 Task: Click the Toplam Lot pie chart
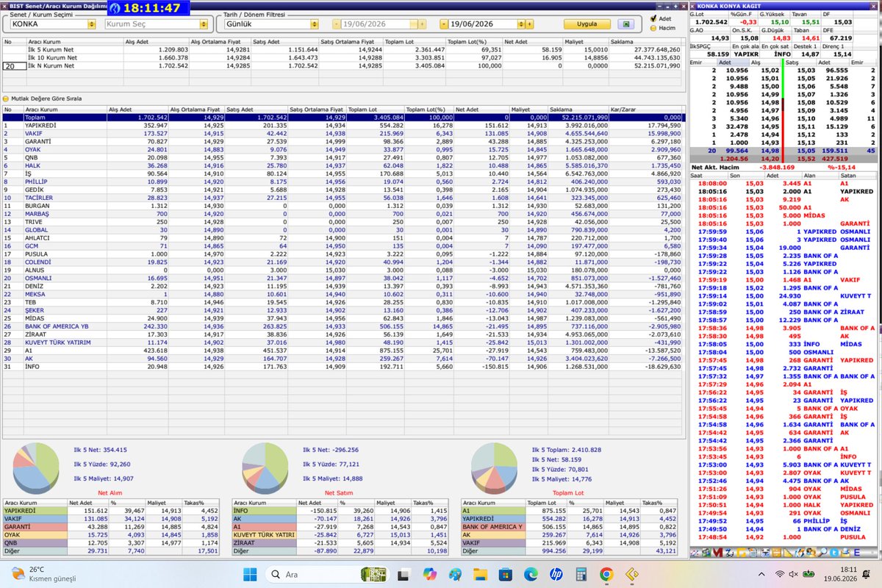[x=495, y=467]
